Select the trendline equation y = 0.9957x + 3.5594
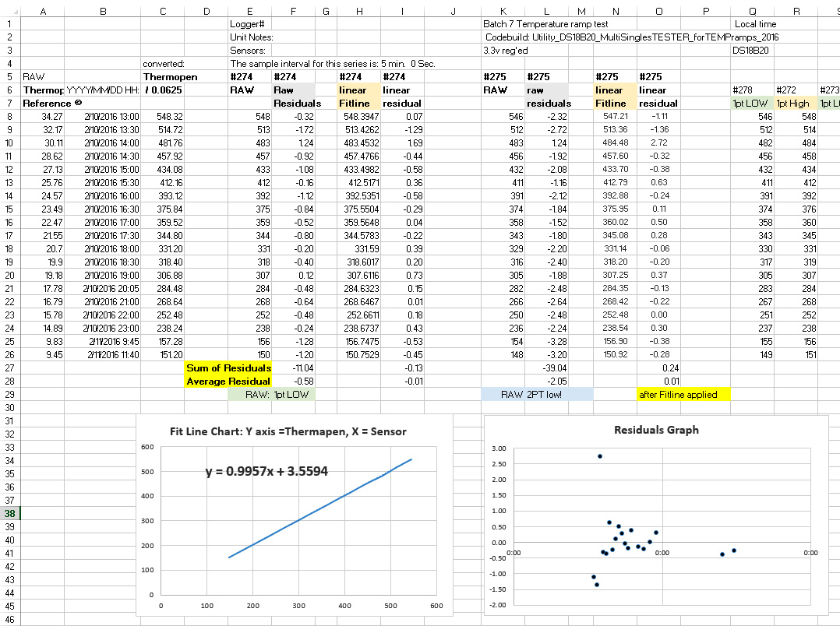 point(266,471)
